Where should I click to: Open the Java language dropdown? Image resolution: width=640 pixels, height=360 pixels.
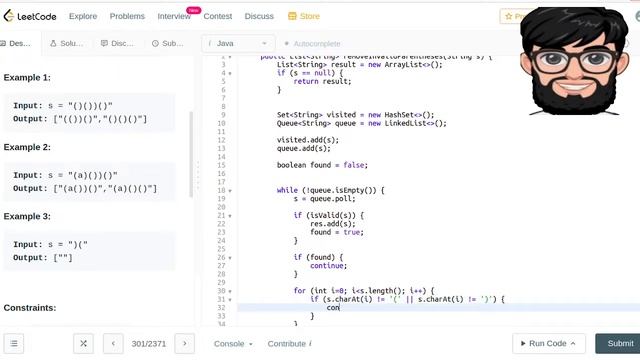click(238, 43)
